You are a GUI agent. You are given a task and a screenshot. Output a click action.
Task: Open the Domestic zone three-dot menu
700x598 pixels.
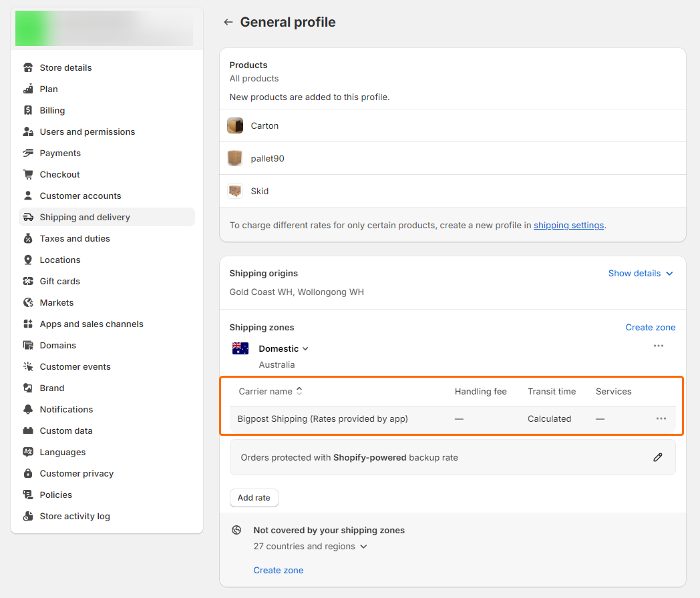coord(659,346)
